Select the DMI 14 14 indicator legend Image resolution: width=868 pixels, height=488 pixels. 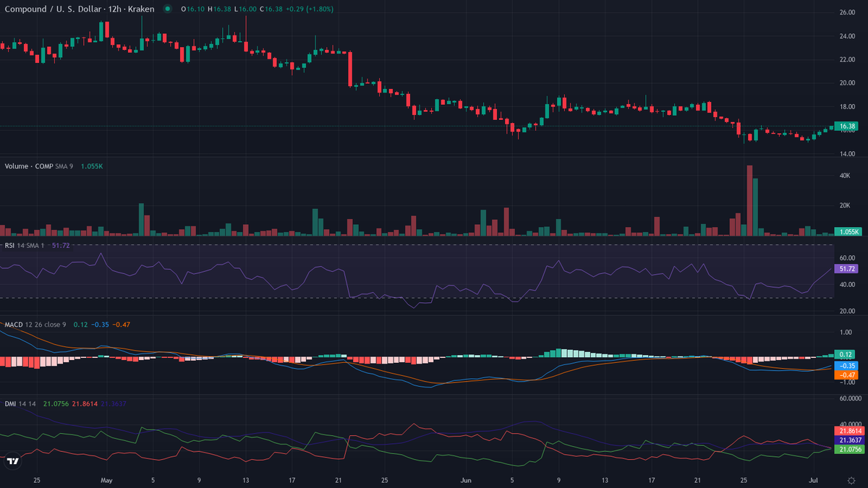22,403
